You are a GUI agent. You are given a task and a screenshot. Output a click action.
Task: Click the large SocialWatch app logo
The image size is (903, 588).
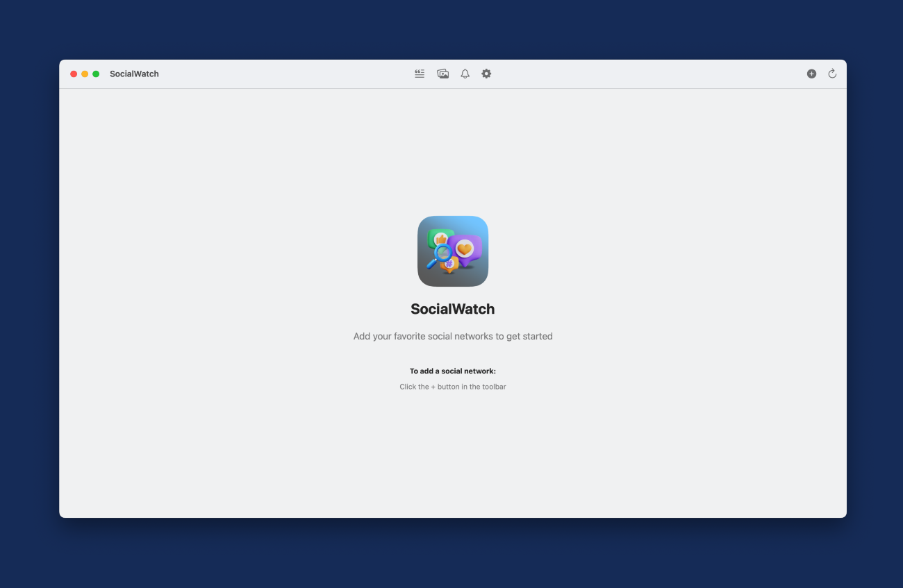pyautogui.click(x=453, y=251)
